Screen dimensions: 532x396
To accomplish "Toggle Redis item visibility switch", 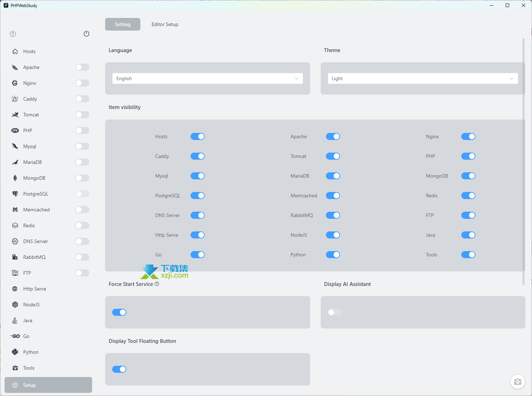I will (468, 196).
